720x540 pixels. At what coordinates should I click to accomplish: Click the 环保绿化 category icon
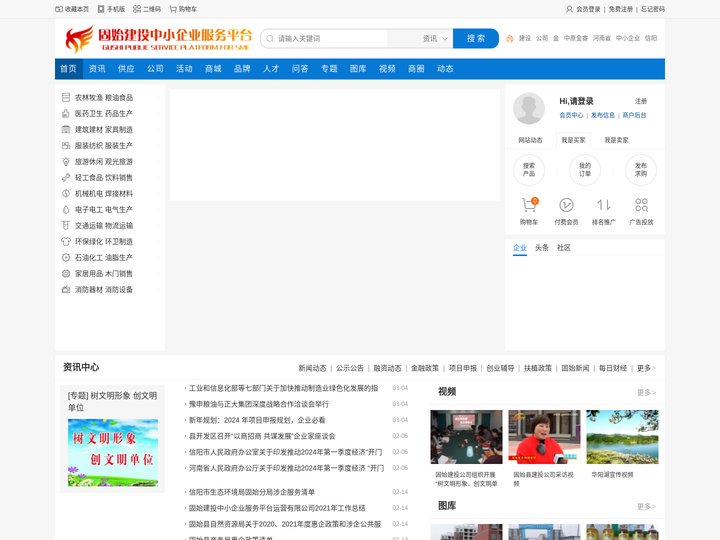(66, 242)
